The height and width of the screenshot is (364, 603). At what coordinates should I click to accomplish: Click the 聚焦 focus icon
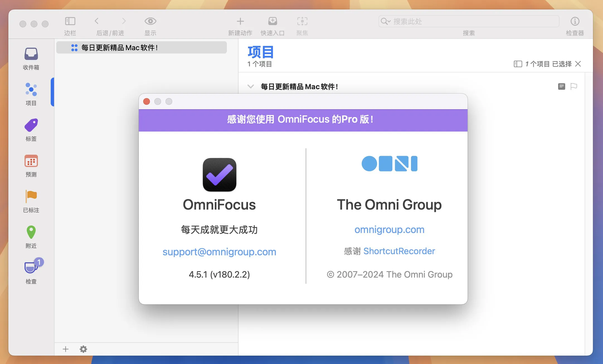(x=302, y=21)
